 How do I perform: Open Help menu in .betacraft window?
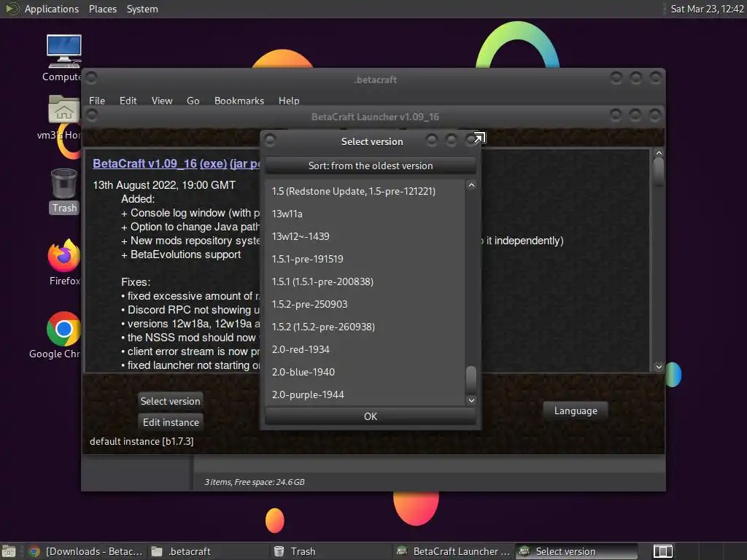click(x=289, y=101)
